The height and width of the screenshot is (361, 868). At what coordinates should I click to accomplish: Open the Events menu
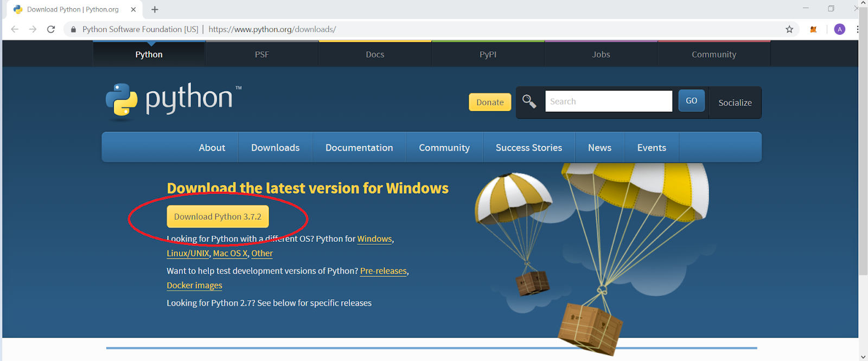[652, 147]
